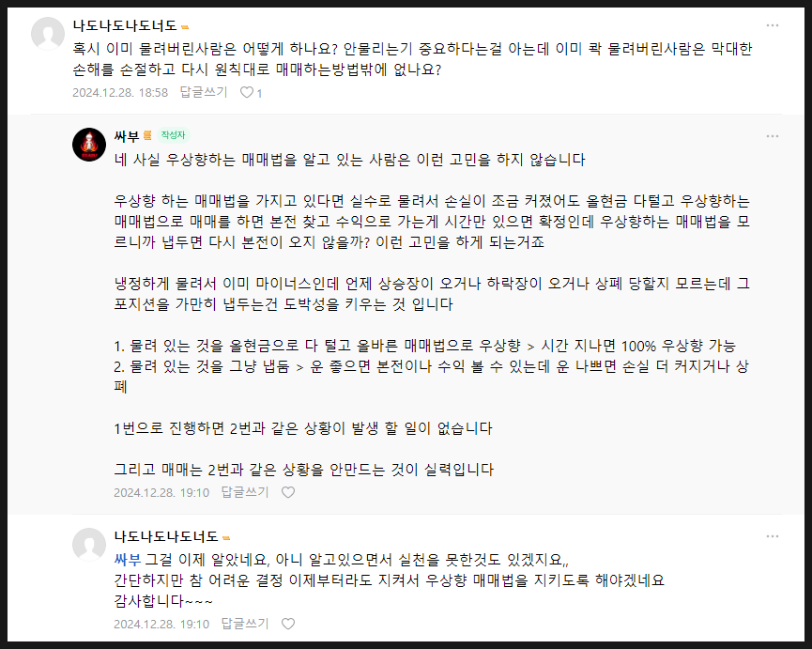
Task: Click member badge beside first commenter name
Action: pos(185,27)
